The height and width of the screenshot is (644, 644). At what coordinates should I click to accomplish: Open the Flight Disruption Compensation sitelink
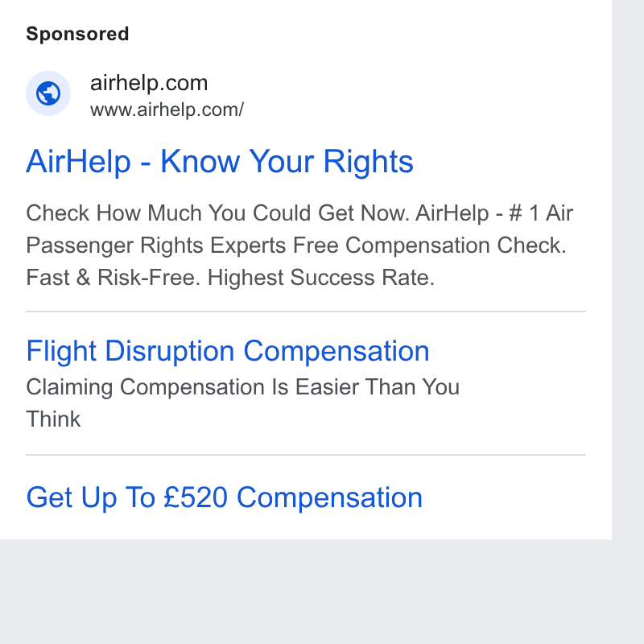(x=228, y=352)
